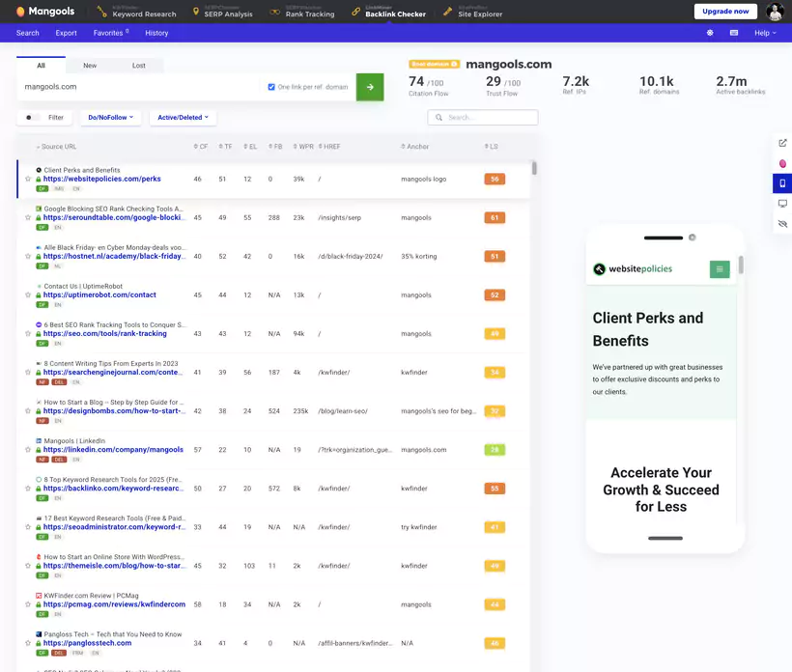Click the Upgrade now button
792x672 pixels.
[725, 12]
